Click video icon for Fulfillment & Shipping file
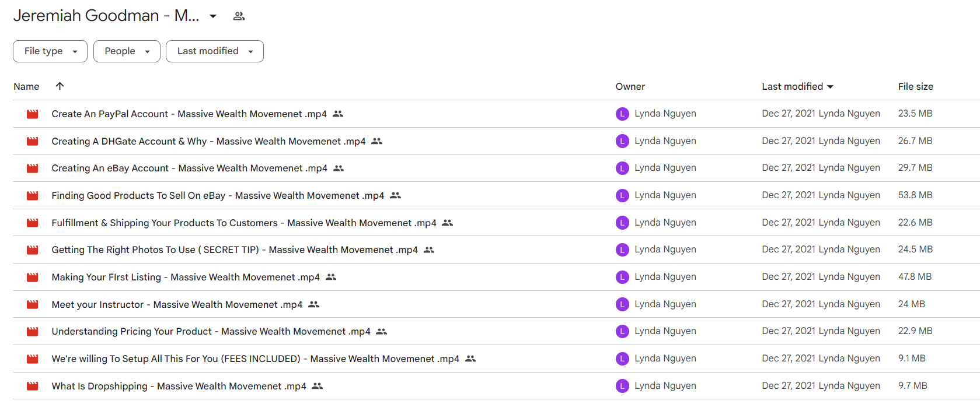Screen dimensions: 980x418 pyautogui.click(x=33, y=223)
